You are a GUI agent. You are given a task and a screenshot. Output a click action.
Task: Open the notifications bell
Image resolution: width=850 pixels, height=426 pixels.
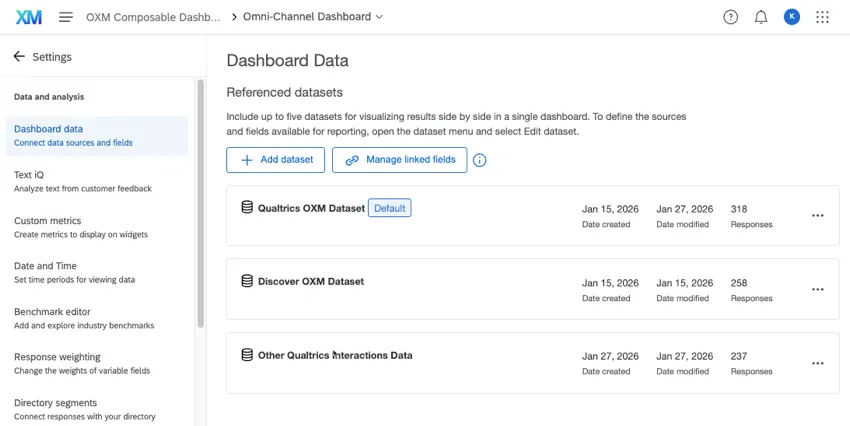click(761, 17)
